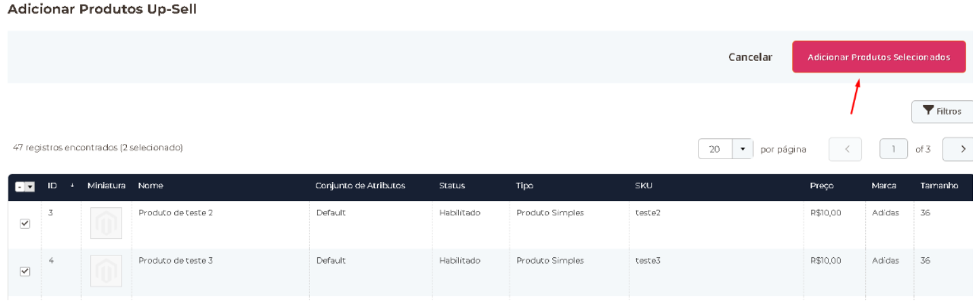The height and width of the screenshot is (301, 980).
Task: Uncheck the row for Produto de teste 2
Action: 25,224
